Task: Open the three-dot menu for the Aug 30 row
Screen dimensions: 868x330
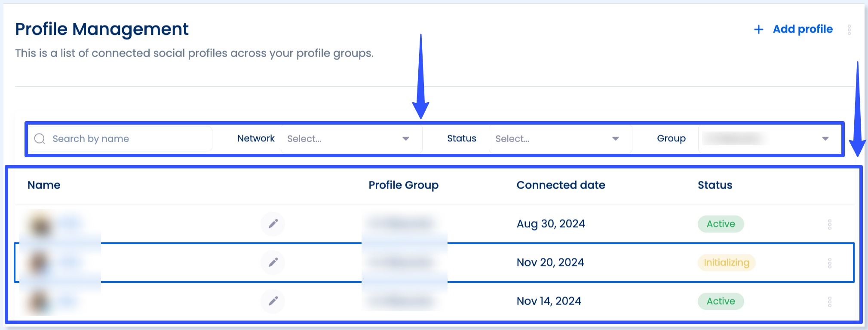Action: (829, 224)
